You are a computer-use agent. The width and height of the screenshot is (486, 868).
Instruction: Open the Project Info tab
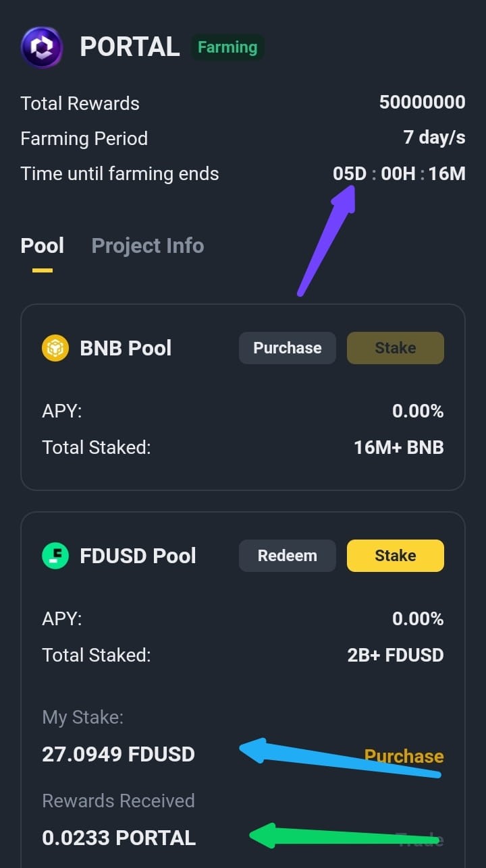pos(148,245)
